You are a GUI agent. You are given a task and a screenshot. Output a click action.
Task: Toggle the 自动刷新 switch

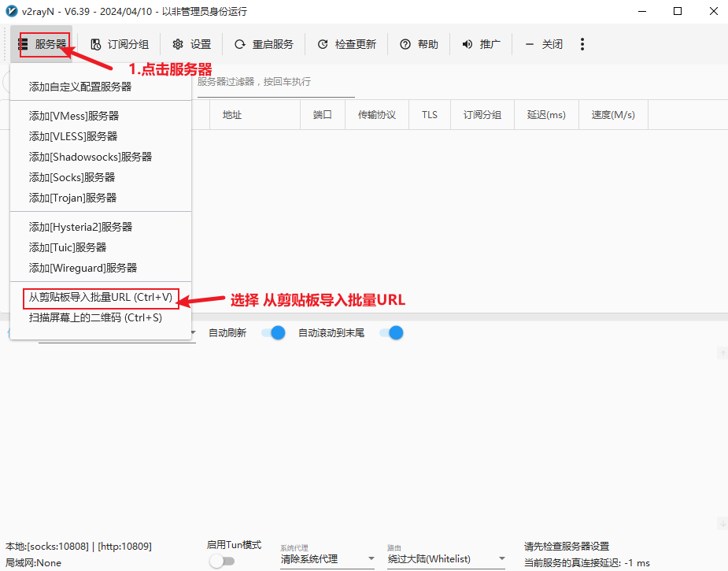(x=273, y=332)
